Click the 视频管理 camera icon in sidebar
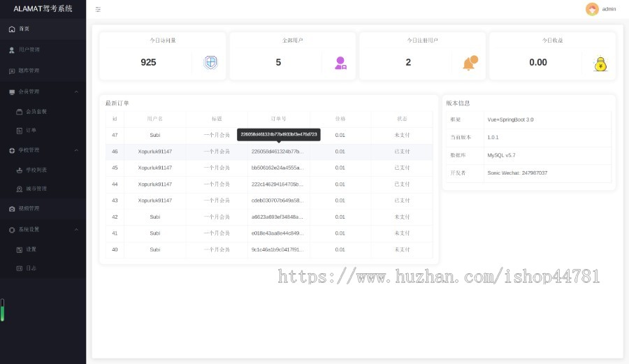The image size is (629, 364). (12, 209)
